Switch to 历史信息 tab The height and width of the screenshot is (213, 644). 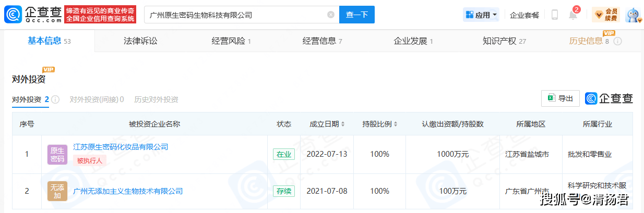point(589,41)
